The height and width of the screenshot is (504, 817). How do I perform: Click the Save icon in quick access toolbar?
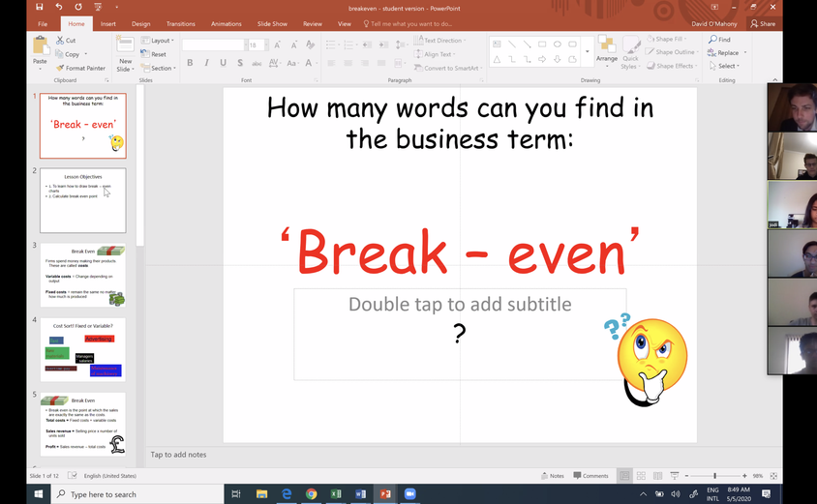(x=40, y=7)
